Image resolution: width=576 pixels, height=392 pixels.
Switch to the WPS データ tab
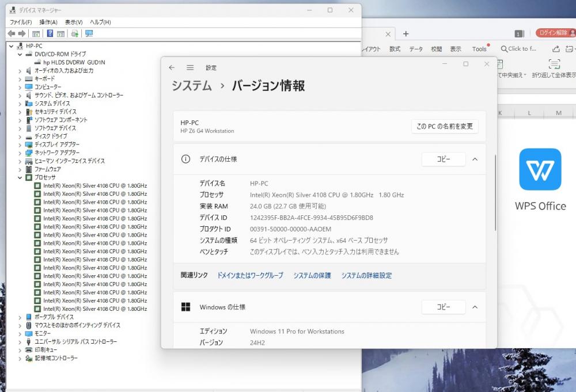tap(416, 49)
